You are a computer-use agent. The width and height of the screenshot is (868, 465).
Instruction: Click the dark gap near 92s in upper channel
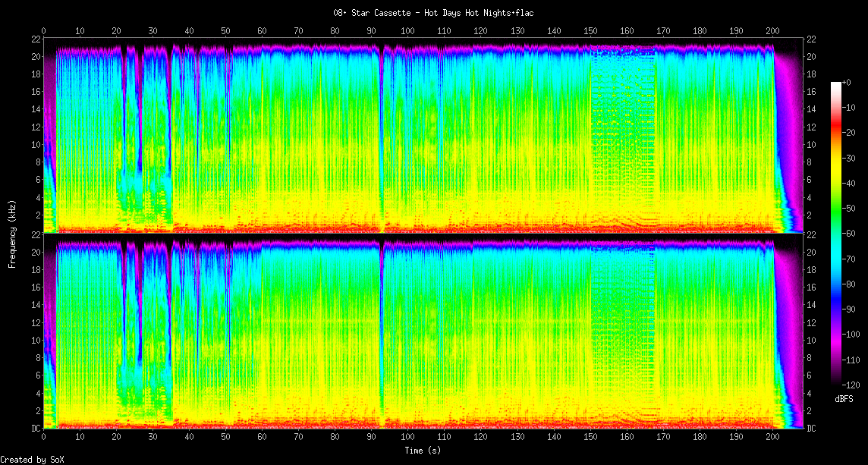coord(381,137)
